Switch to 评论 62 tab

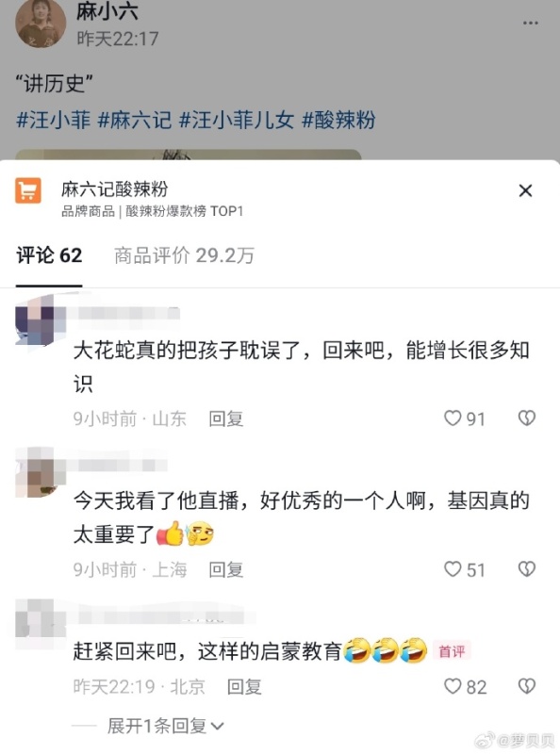point(49,255)
